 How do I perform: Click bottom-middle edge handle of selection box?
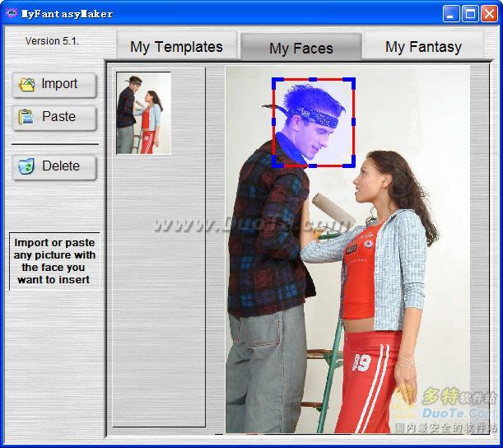313,165
